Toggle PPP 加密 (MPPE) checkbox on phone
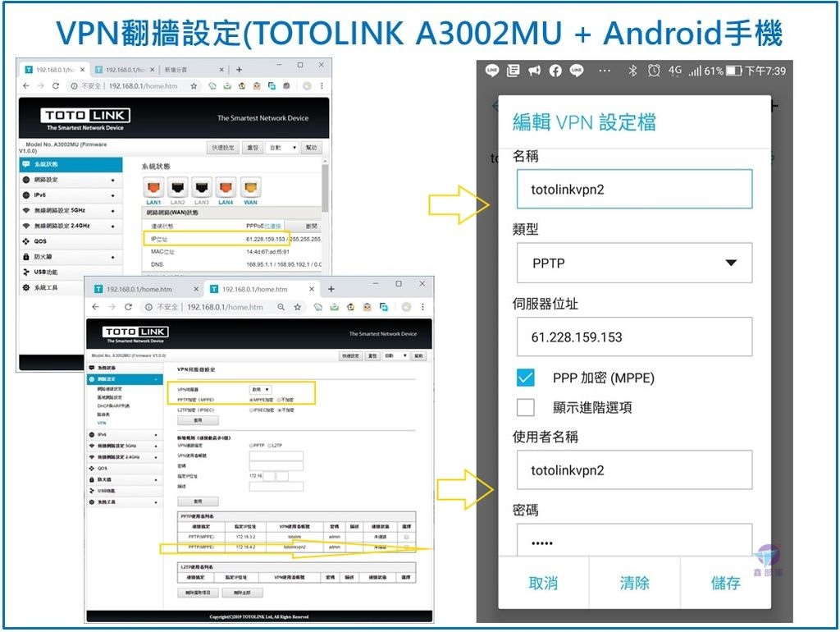This screenshot has width=840, height=632. pos(526,378)
